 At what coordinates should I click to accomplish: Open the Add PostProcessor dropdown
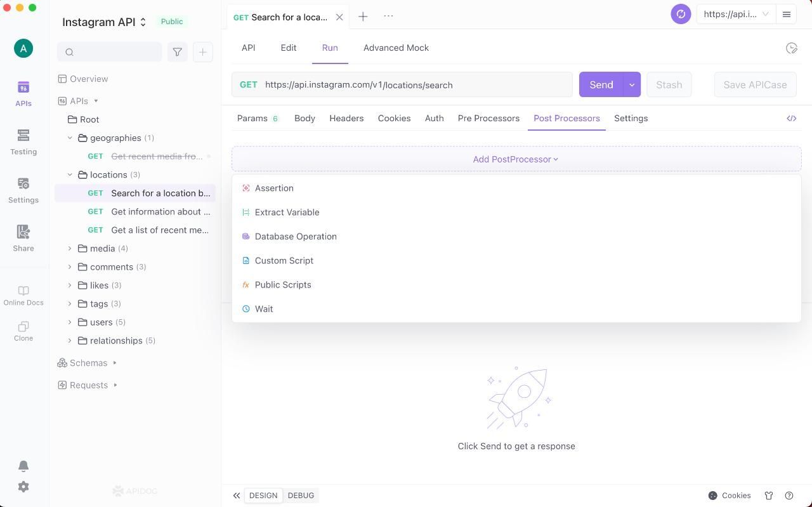coord(516,159)
